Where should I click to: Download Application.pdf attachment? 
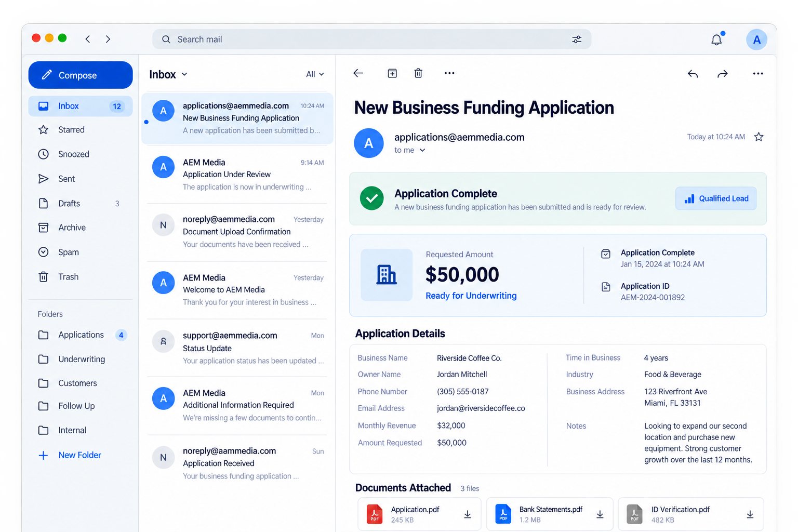(x=468, y=514)
